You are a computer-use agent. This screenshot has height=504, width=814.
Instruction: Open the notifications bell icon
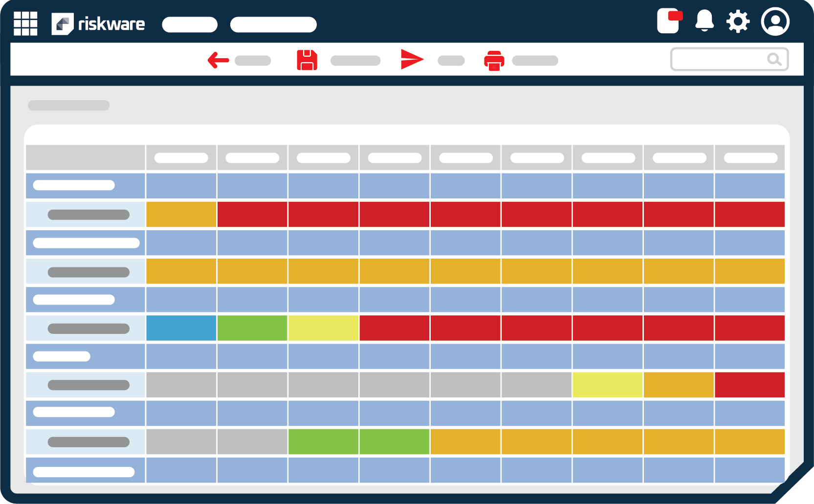704,22
